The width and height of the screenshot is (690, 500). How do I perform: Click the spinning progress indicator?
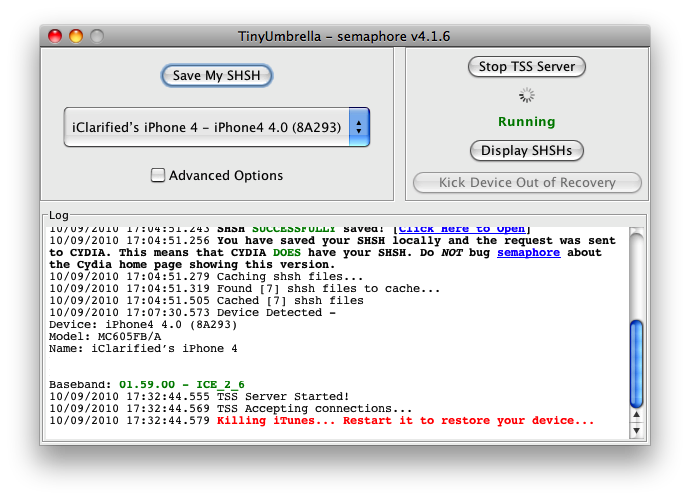pos(527,96)
